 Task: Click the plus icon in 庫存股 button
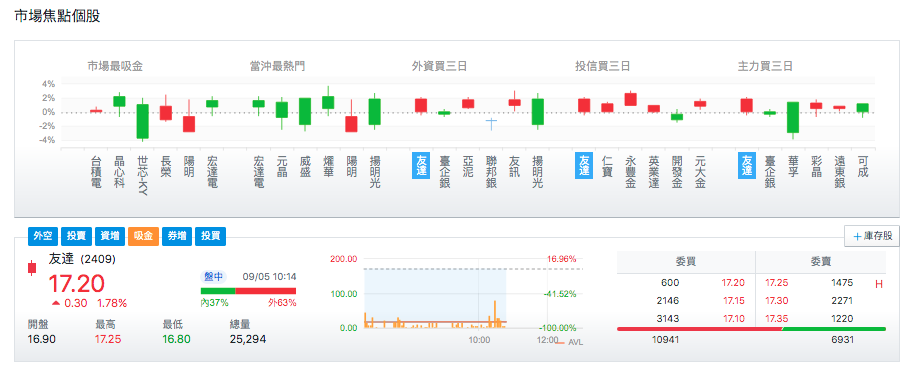click(858, 237)
